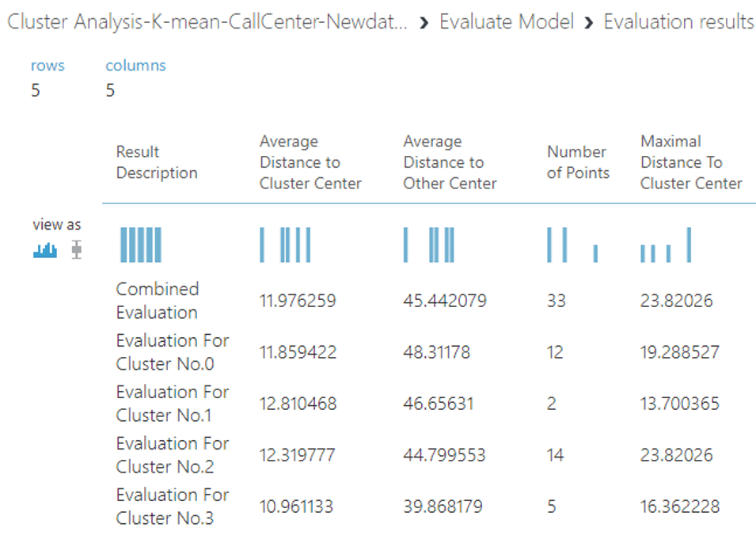Image resolution: width=756 pixels, height=539 pixels.
Task: Select Maximal Distance To Cluster Center header
Action: [x=691, y=162]
